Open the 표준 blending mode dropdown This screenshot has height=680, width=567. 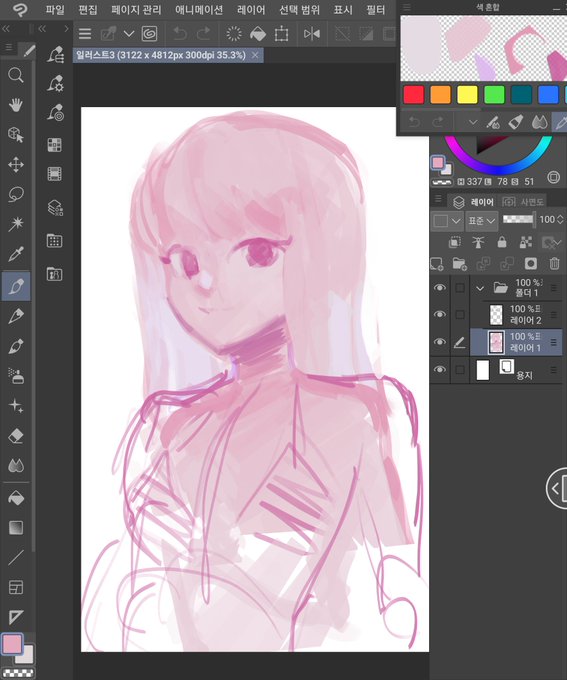(x=481, y=221)
